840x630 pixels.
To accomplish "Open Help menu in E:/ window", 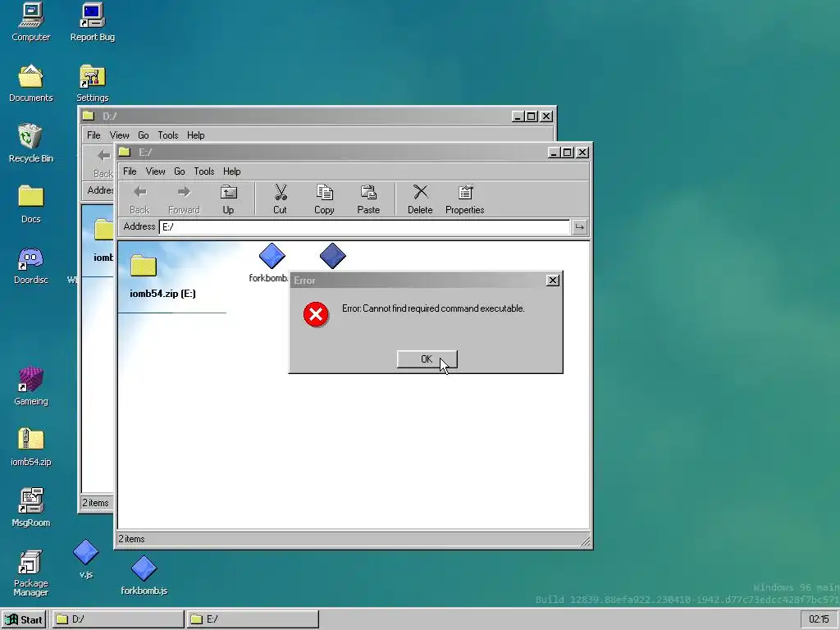I will [232, 171].
